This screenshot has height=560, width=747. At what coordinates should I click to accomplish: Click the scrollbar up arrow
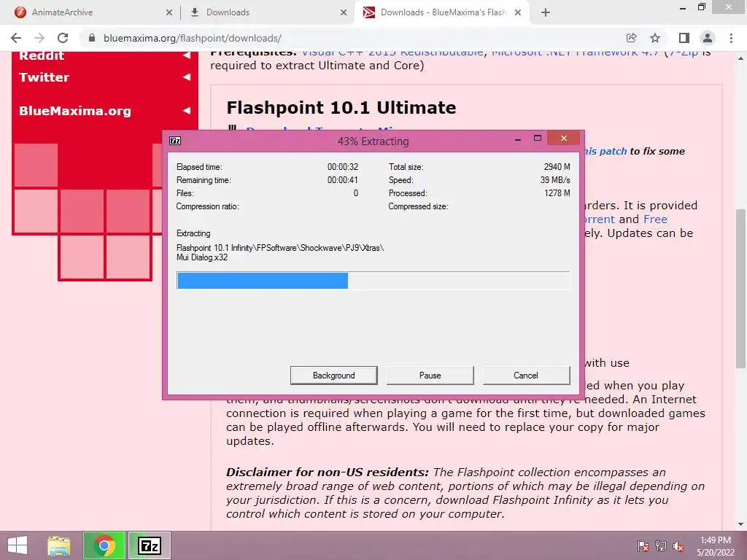coord(740,59)
